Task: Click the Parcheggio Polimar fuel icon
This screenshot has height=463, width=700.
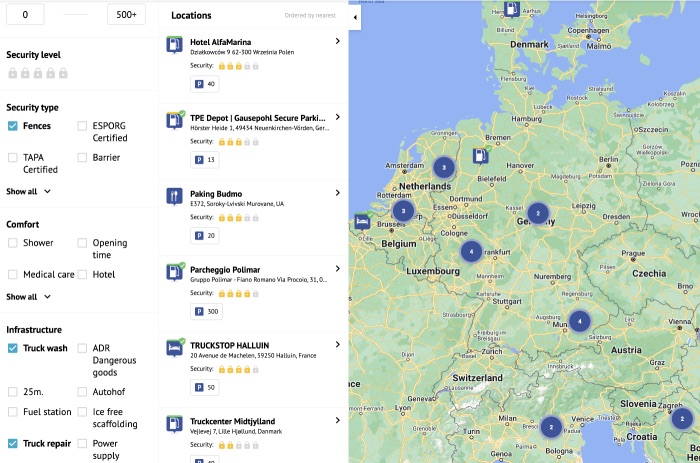Action: (174, 272)
